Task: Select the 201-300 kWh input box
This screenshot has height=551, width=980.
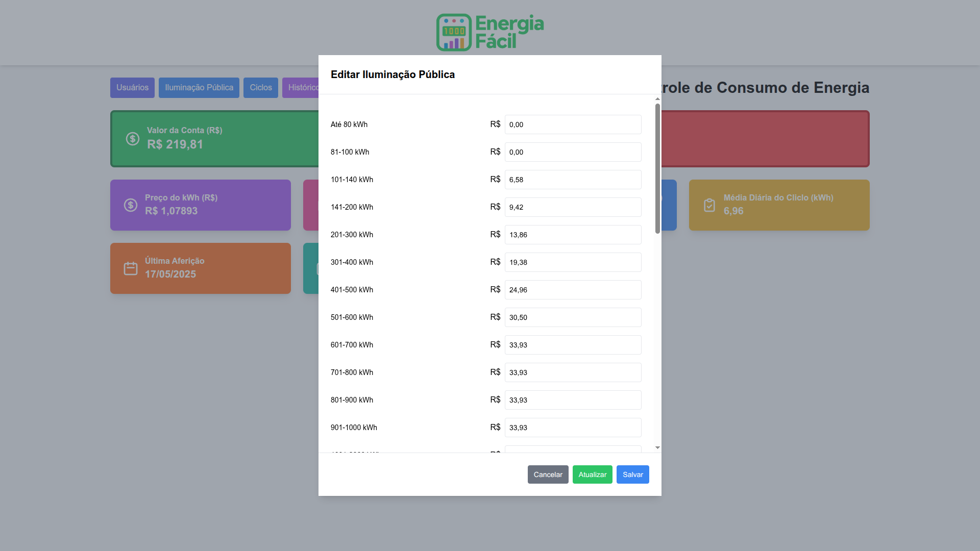Action: pyautogui.click(x=573, y=235)
